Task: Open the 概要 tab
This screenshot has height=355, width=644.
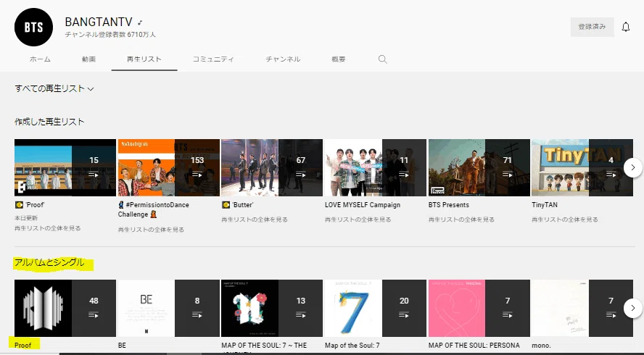Action: (x=339, y=59)
